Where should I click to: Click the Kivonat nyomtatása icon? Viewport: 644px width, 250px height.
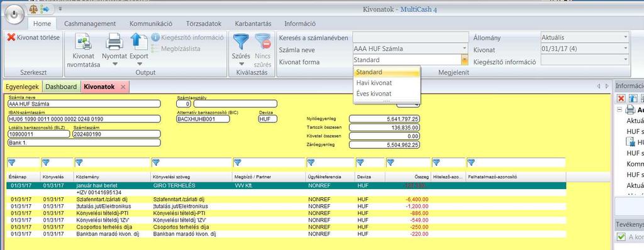click(x=84, y=42)
